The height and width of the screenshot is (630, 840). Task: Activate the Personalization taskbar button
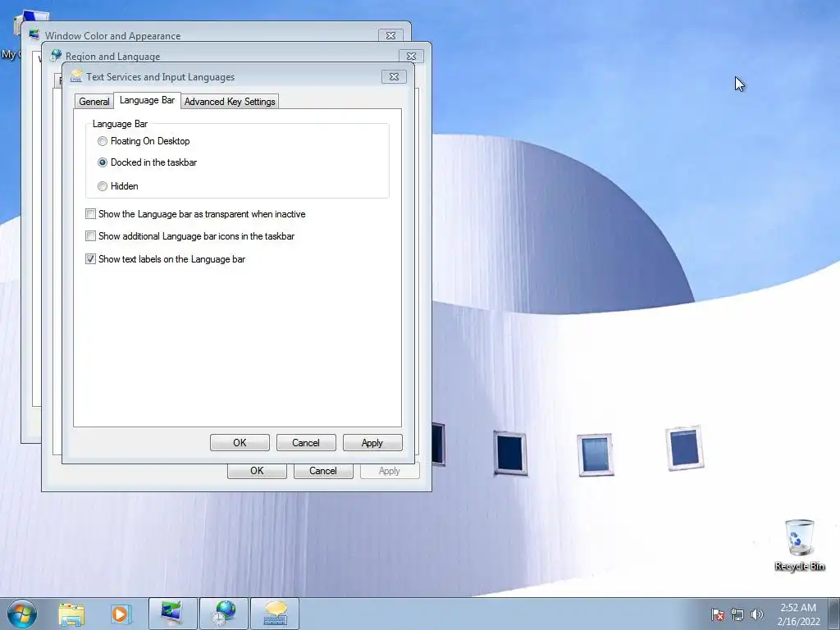(173, 614)
